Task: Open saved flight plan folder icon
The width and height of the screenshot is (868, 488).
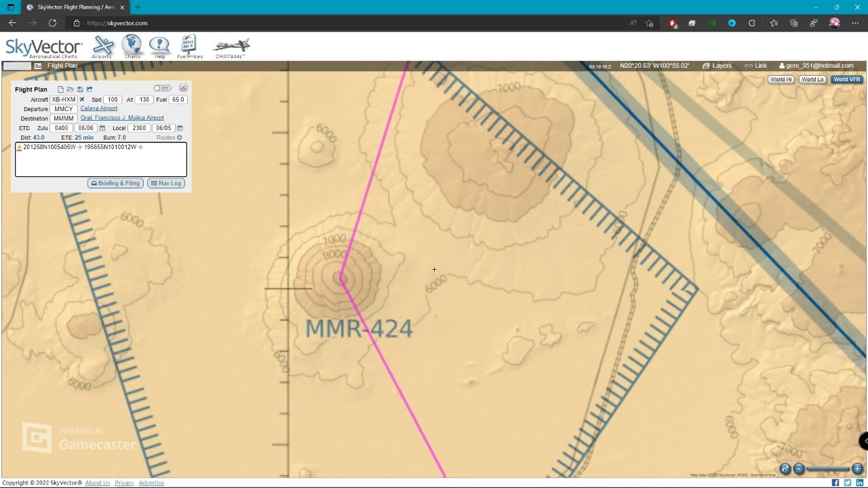Action: click(70, 89)
